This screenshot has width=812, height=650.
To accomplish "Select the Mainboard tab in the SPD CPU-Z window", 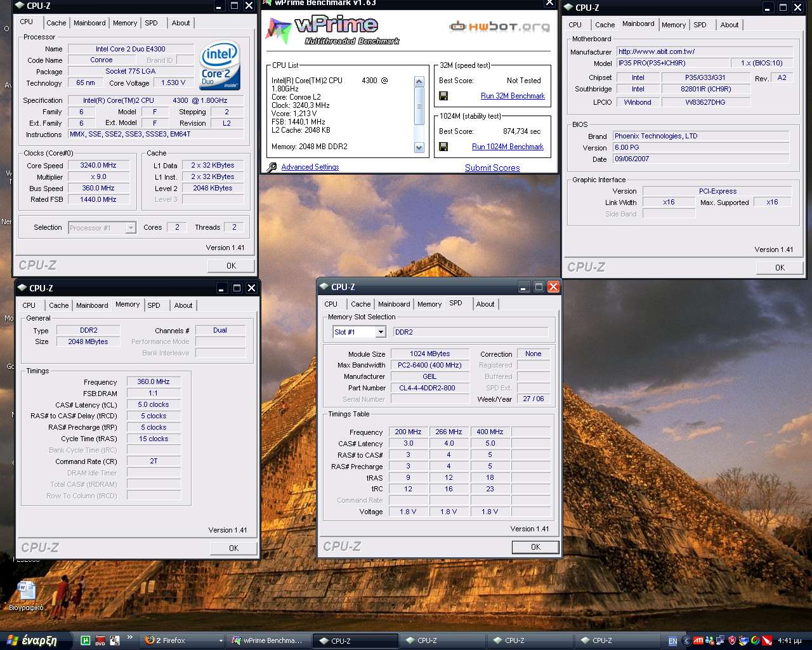I will [394, 304].
